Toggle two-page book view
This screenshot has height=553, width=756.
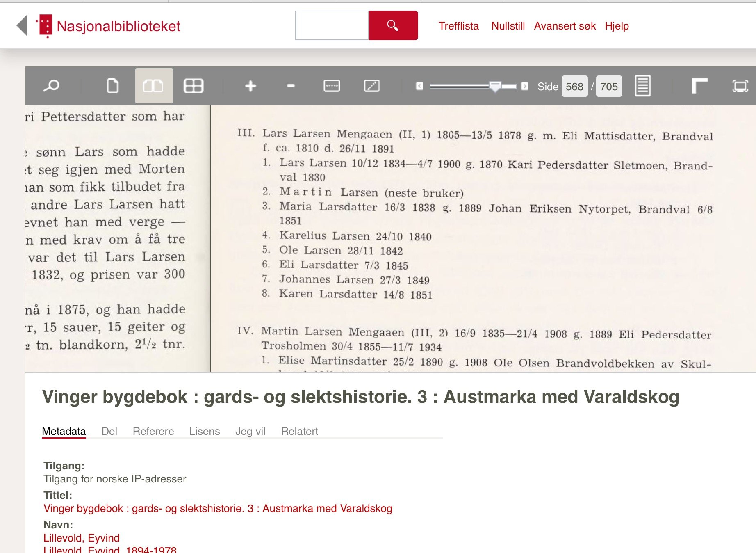pyautogui.click(x=153, y=86)
